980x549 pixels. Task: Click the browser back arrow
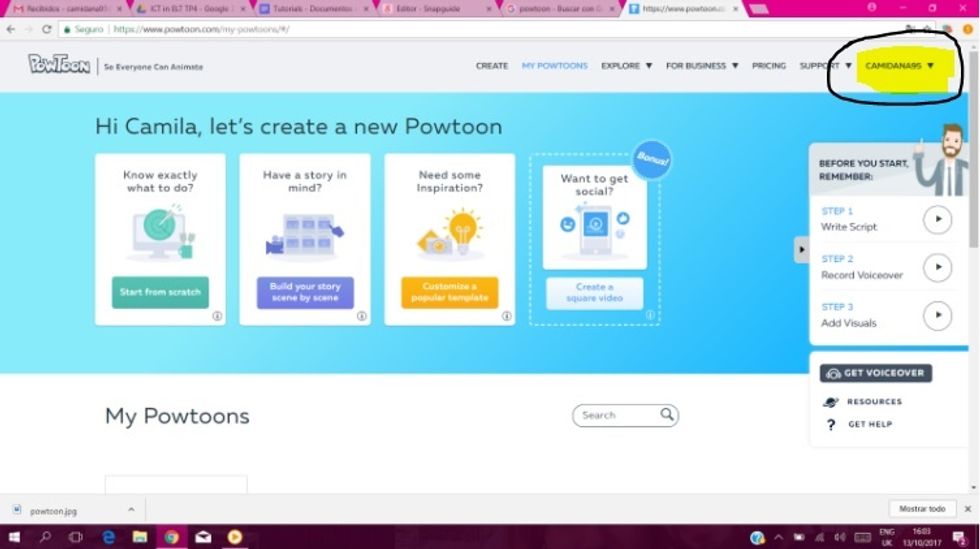click(11, 29)
